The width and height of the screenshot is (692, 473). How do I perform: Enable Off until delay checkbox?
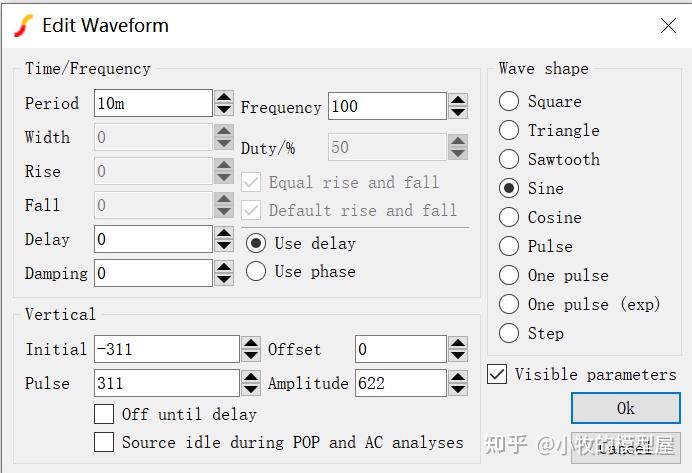pos(104,414)
